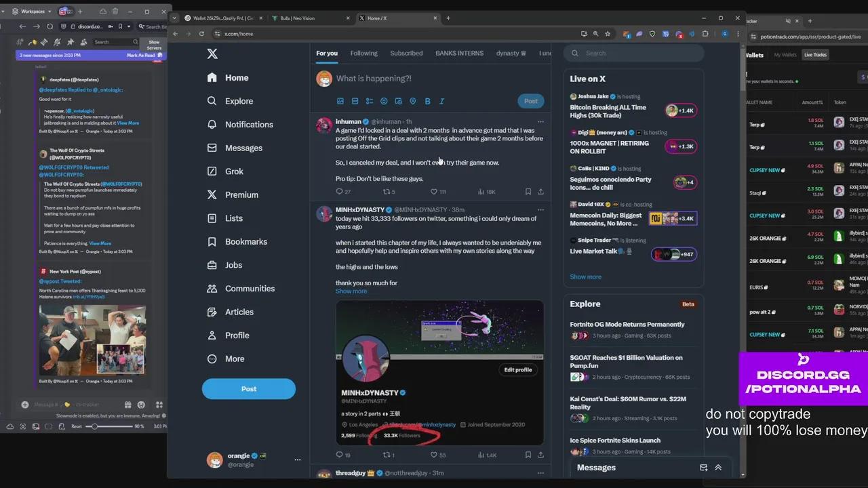Click the browser zoom slider
This screenshot has height=488, width=868.
[x=95, y=426]
